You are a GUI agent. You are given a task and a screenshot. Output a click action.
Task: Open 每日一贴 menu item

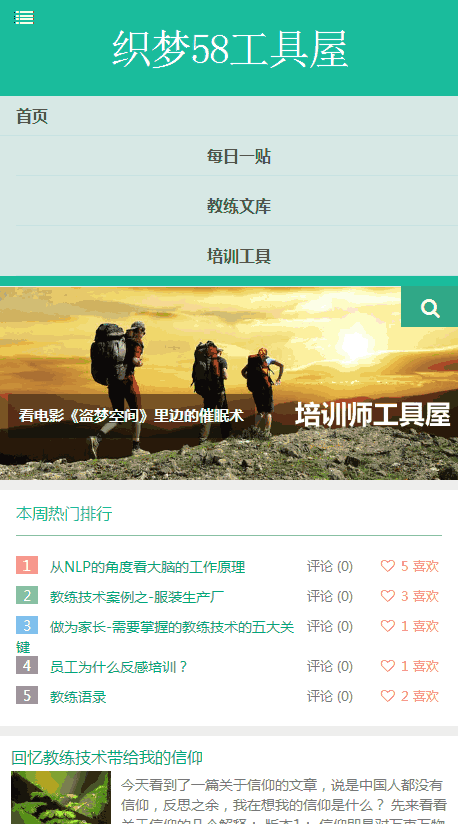(239, 156)
